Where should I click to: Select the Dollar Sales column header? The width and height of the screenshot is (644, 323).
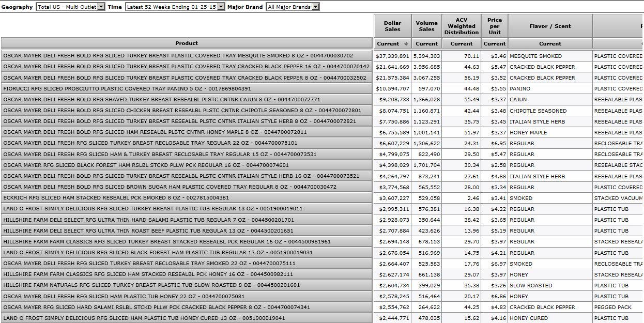click(x=392, y=26)
